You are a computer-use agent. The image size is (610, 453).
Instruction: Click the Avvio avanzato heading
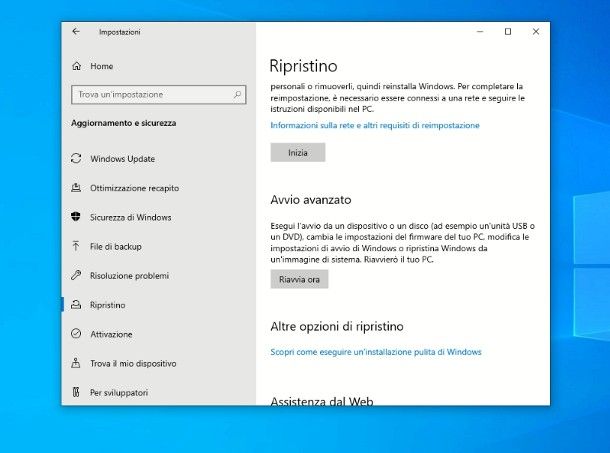coord(311,200)
